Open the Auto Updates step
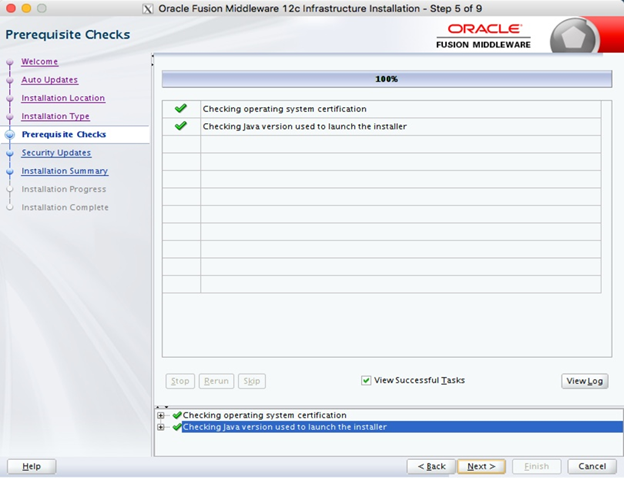Image resolution: width=624 pixels, height=478 pixels. point(49,80)
